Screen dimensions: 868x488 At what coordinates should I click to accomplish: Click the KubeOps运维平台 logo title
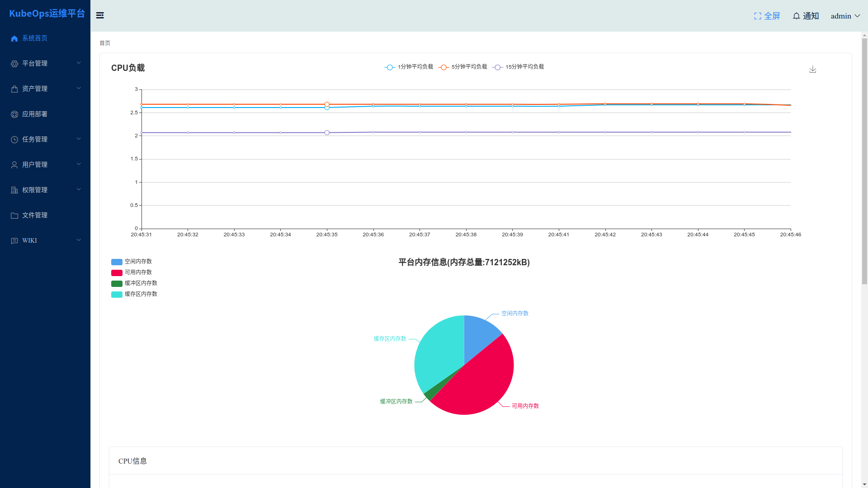(x=47, y=14)
